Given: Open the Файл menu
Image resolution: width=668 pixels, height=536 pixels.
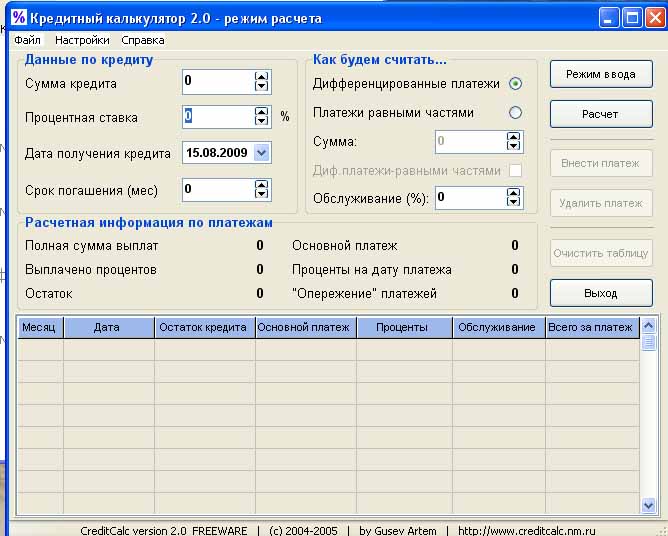Looking at the screenshot, I should pyautogui.click(x=28, y=40).
